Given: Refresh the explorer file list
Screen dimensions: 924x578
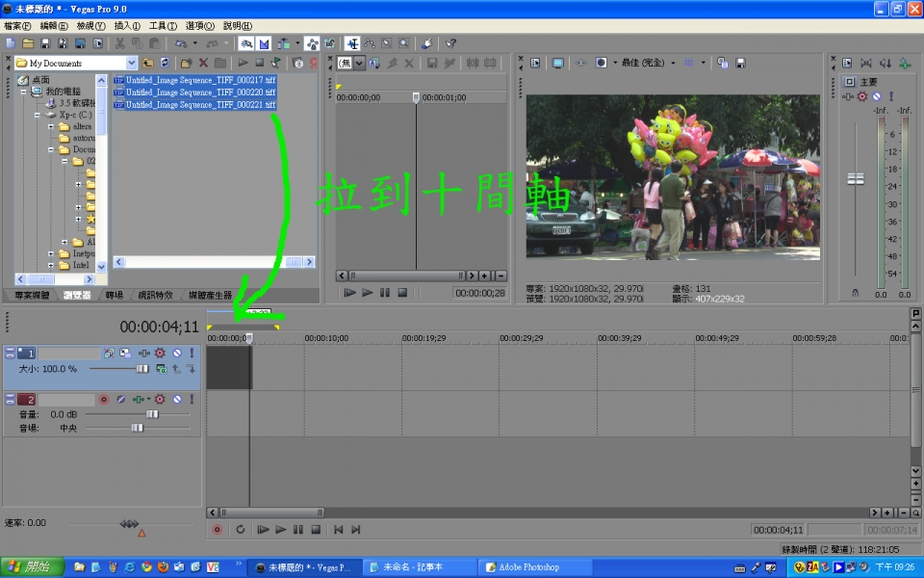Looking at the screenshot, I should (164, 63).
